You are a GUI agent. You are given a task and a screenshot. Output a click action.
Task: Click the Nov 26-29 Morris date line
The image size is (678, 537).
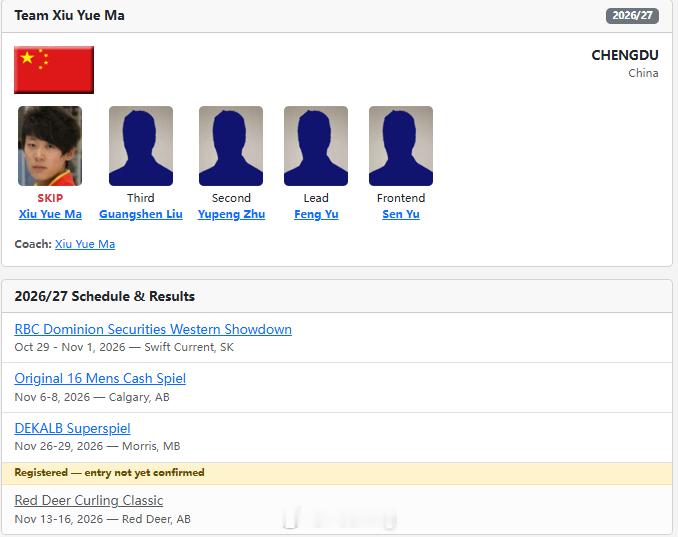(97, 446)
